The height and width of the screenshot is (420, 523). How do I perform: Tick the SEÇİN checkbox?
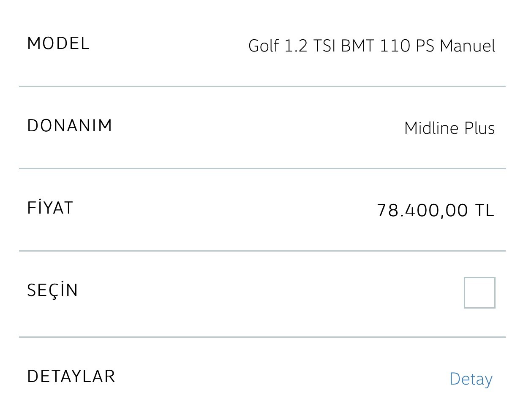[479, 293]
